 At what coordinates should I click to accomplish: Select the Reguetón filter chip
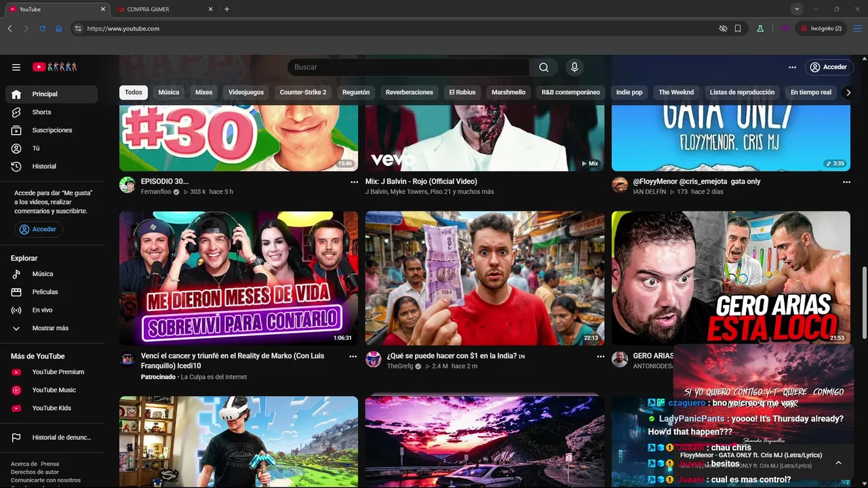click(x=356, y=92)
